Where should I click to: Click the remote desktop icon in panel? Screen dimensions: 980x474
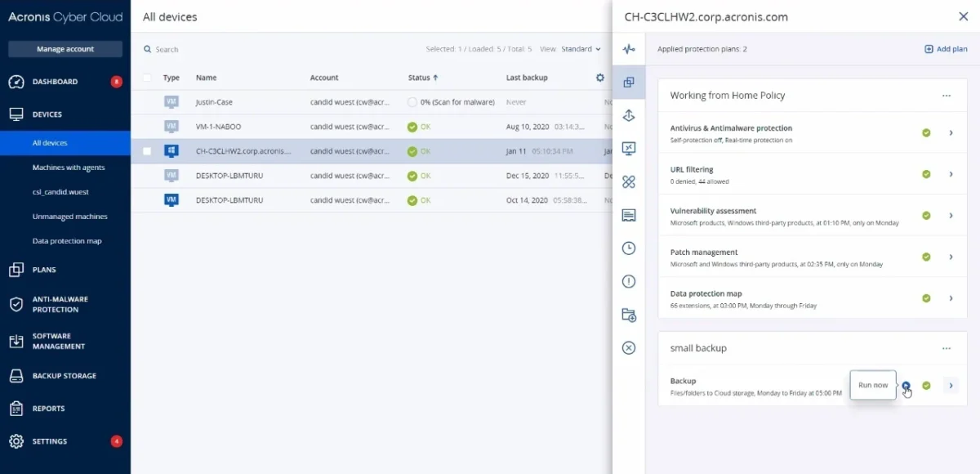pyautogui.click(x=629, y=149)
